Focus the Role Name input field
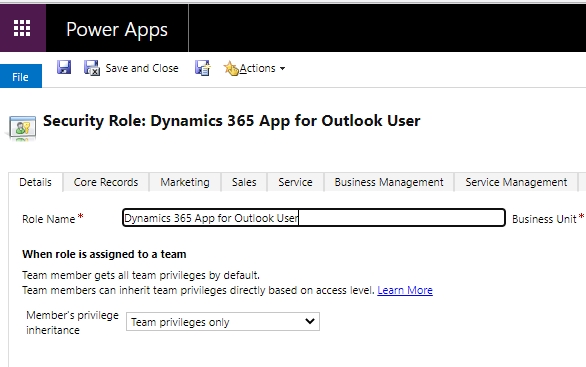 tap(314, 218)
